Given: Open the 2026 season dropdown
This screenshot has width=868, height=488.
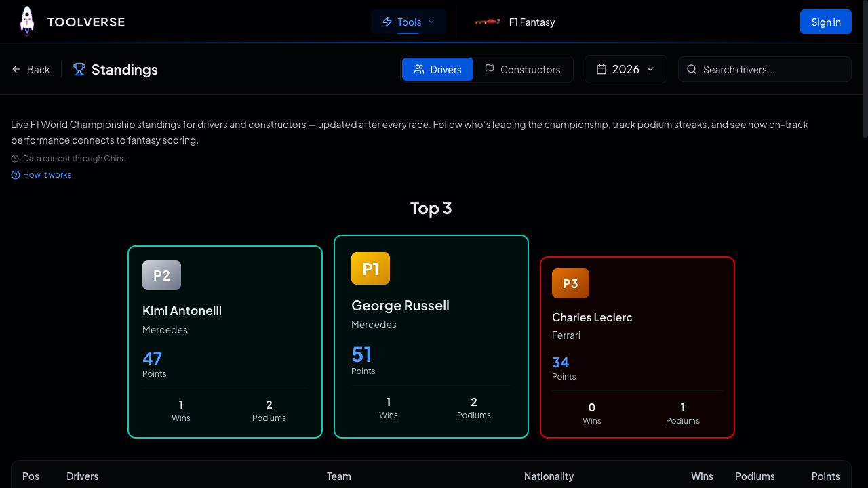Looking at the screenshot, I should tap(626, 69).
